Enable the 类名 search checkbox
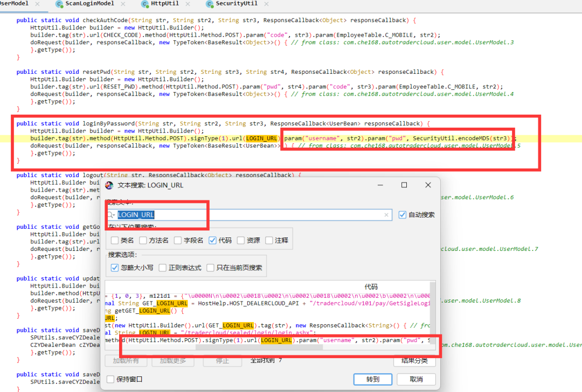The width and height of the screenshot is (582, 392). tap(114, 240)
